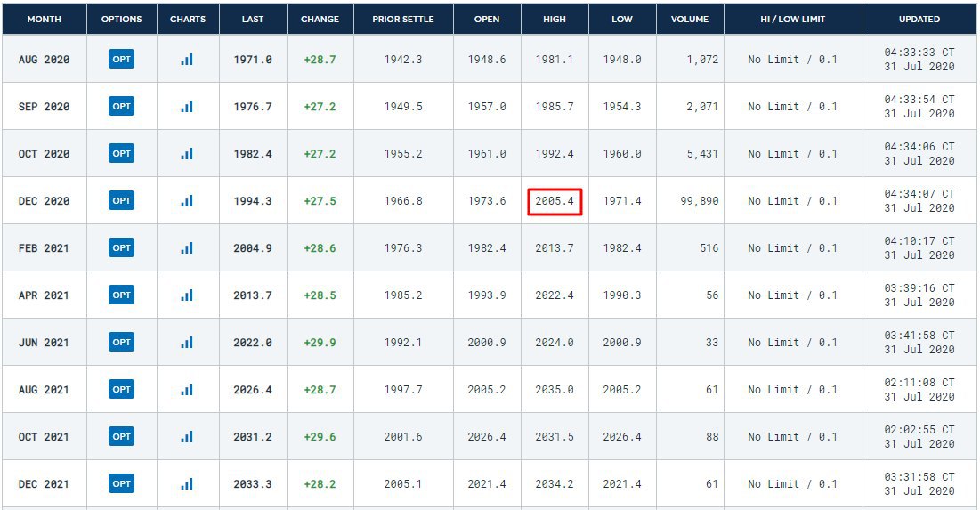The image size is (980, 510).
Task: Select the SEP 2020 month cell
Action: click(44, 107)
